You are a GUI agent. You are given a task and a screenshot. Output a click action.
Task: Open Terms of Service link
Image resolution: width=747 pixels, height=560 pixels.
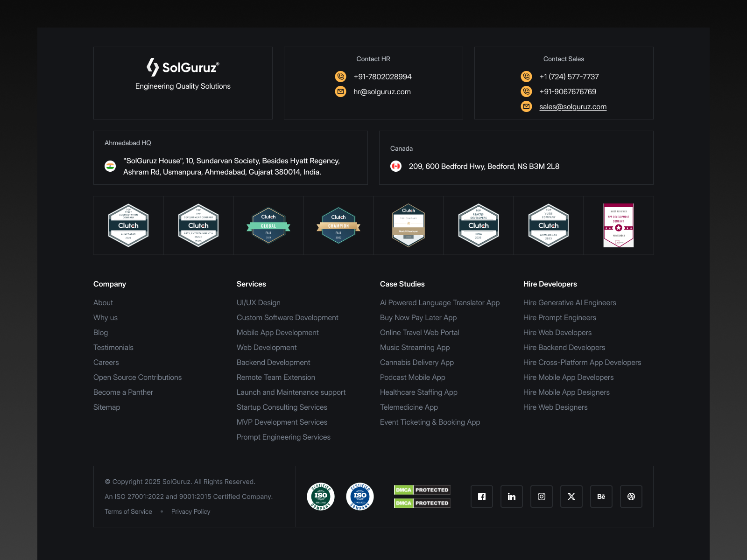128,511
